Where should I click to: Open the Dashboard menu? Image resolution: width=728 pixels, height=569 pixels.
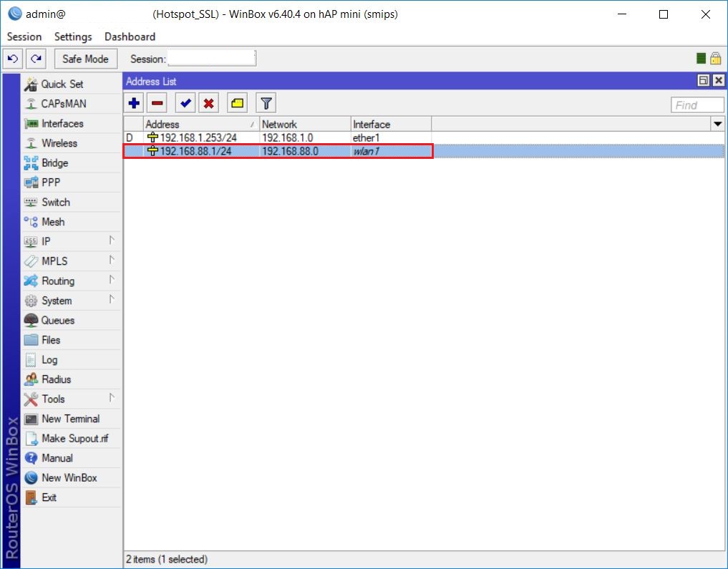tap(130, 37)
